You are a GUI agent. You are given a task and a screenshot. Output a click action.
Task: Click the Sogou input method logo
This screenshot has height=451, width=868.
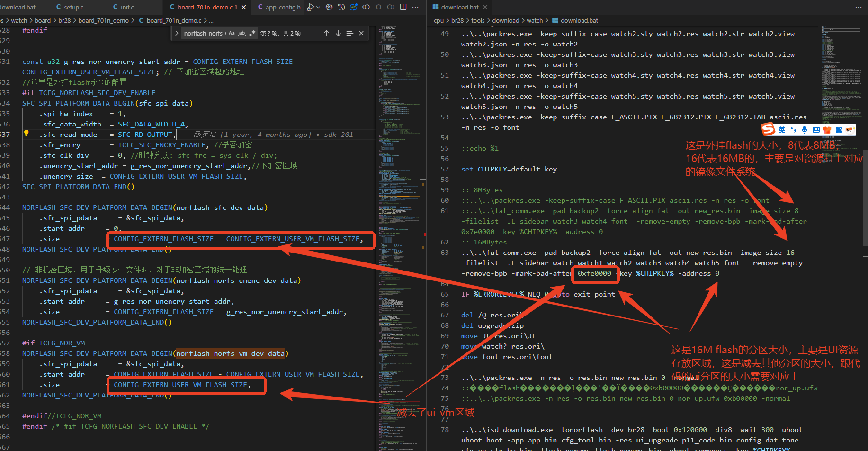point(768,129)
